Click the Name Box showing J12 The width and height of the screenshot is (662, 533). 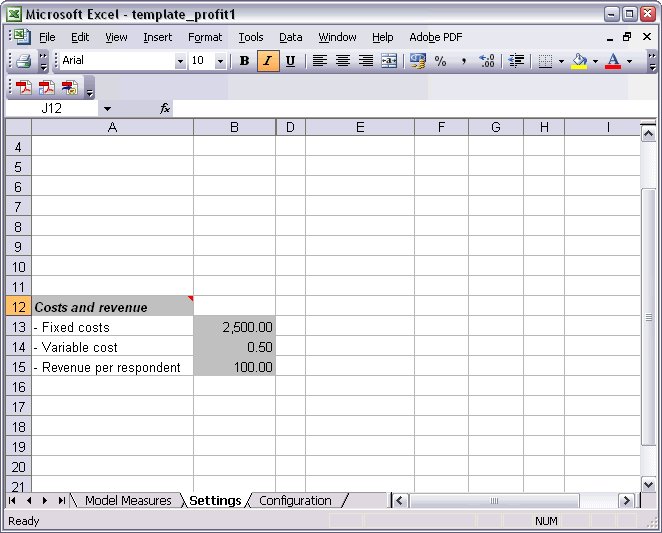(x=52, y=109)
